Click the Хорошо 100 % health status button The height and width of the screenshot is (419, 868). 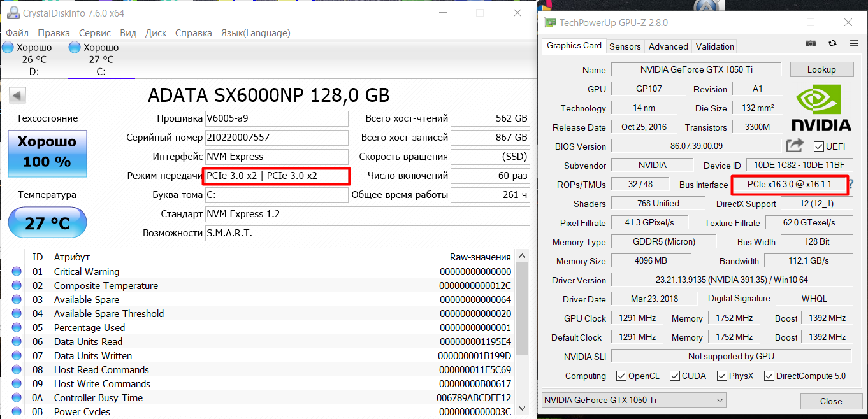(x=47, y=153)
